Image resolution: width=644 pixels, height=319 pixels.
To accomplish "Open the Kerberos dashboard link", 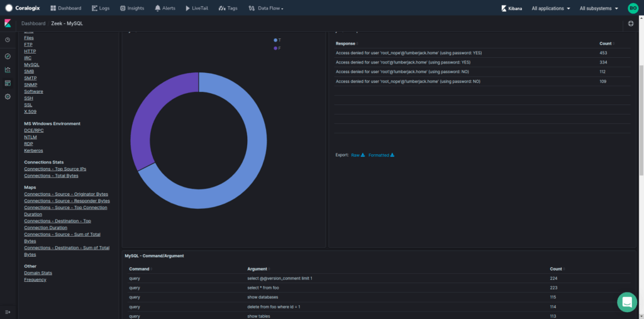I will [x=34, y=150].
